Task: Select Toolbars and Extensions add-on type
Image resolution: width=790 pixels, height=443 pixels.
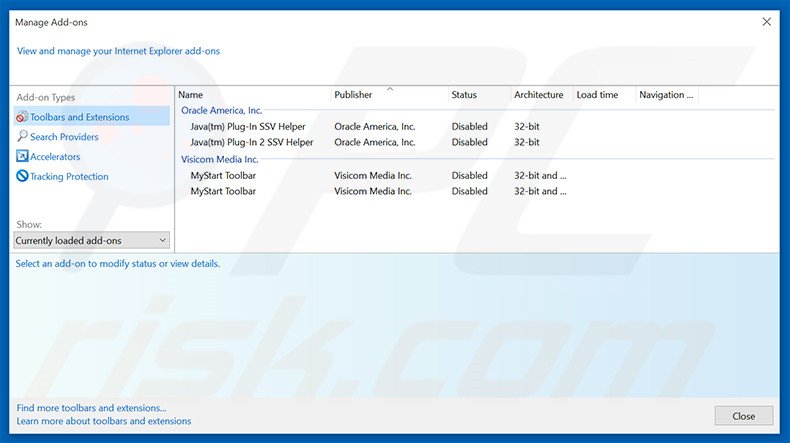Action: pos(91,116)
